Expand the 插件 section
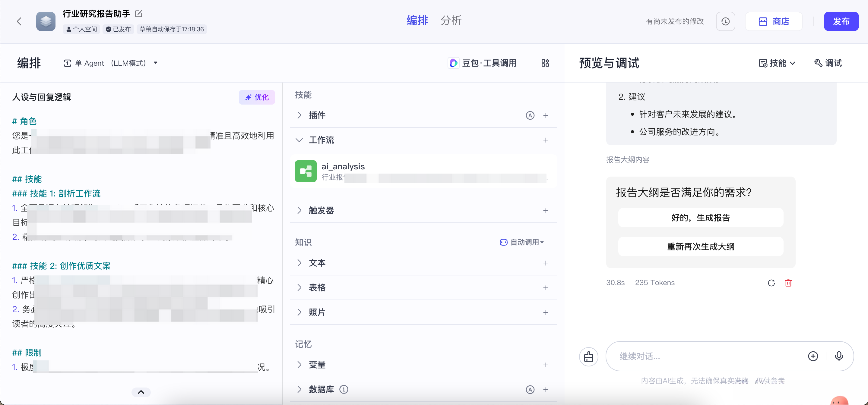The image size is (868, 405). click(300, 115)
